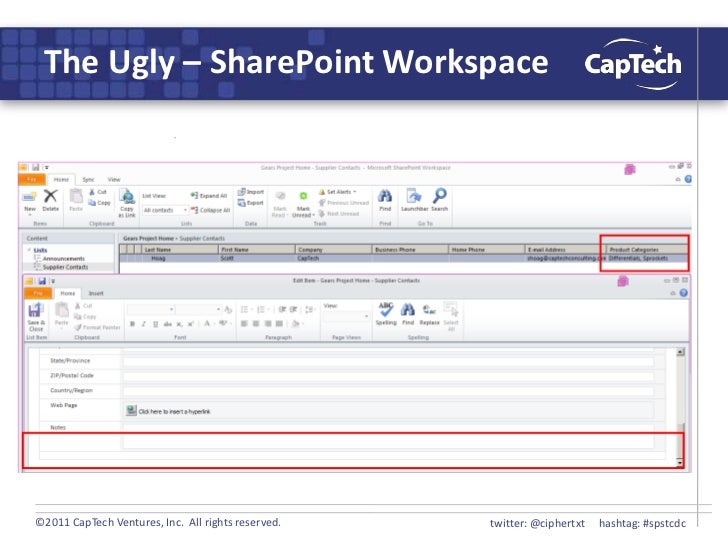Click the Replace icon in Edit Item ribbon
Screen dimensions: 728x546
429,313
